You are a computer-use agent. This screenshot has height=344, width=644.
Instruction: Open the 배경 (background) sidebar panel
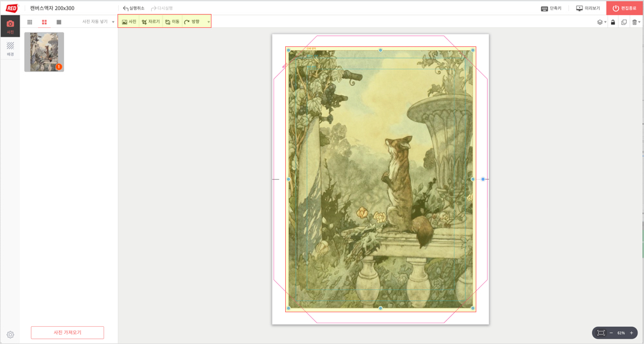10,48
